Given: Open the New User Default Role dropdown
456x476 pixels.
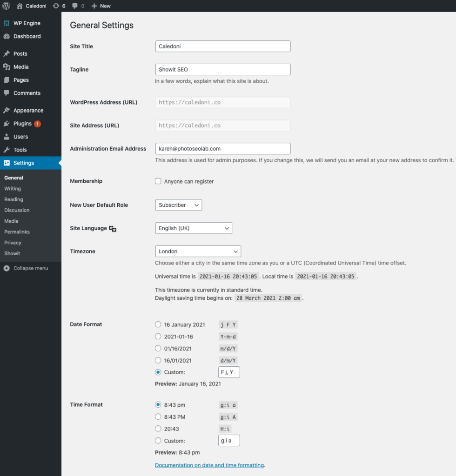Looking at the screenshot, I should (178, 205).
